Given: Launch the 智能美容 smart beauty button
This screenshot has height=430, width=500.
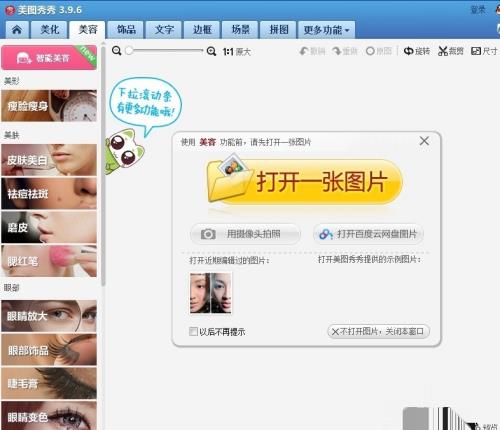Looking at the screenshot, I should click(49, 58).
